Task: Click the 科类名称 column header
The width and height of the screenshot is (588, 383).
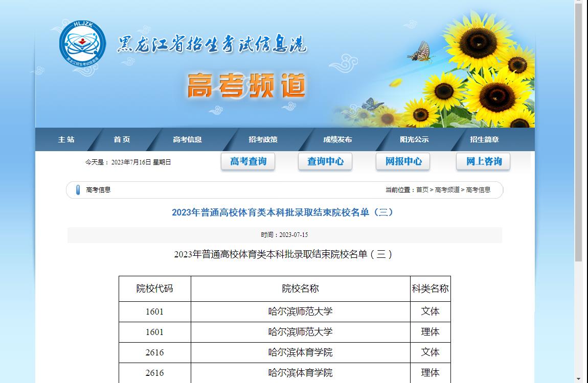Action: click(x=430, y=289)
